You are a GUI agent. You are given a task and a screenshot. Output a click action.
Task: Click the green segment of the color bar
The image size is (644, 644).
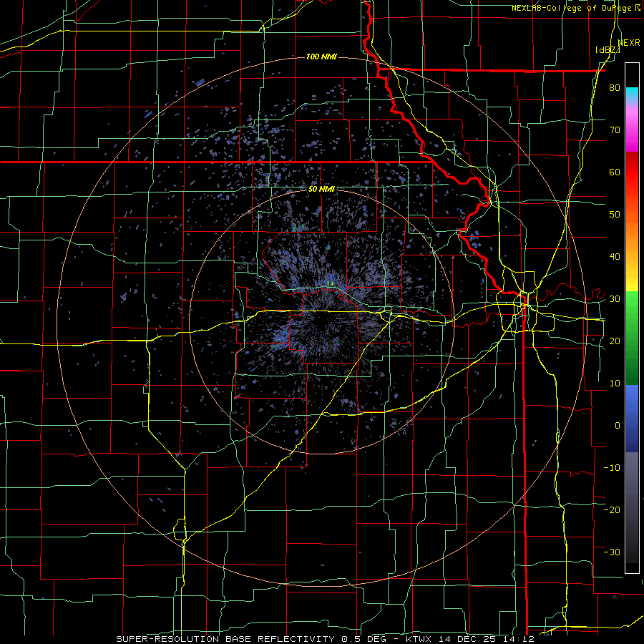632,338
